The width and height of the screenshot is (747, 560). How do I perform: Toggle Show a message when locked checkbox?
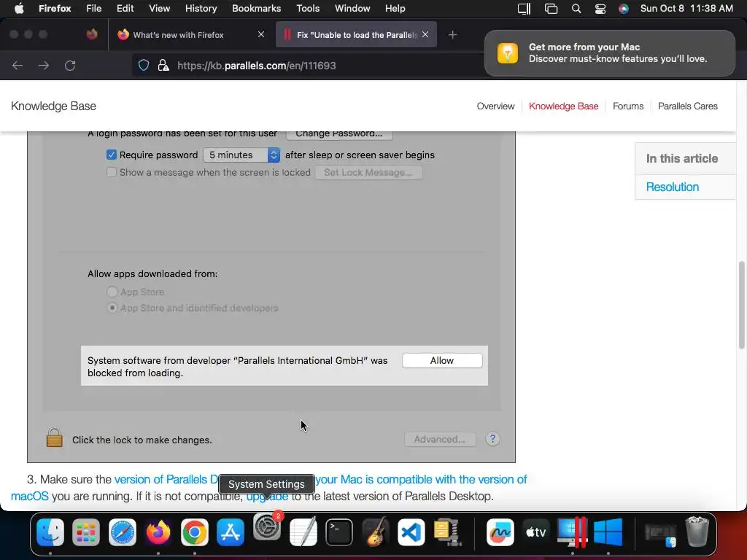112,172
